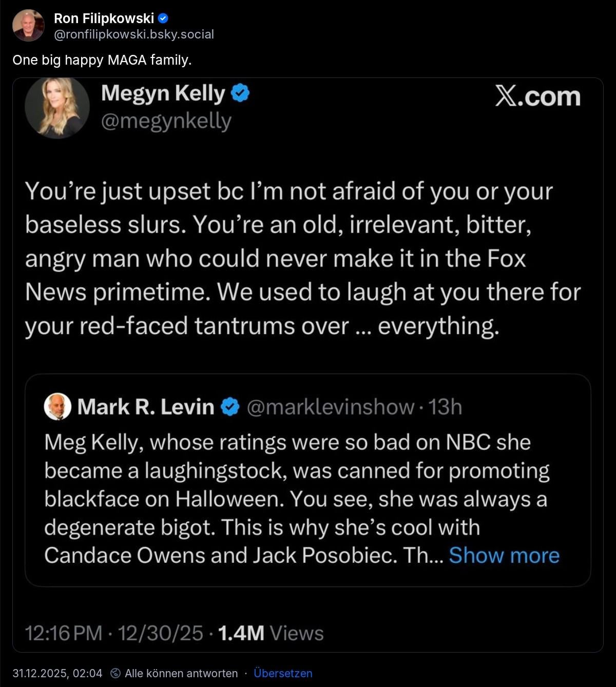Click the Ron Filipkowski display name
The image size is (616, 687).
click(104, 18)
